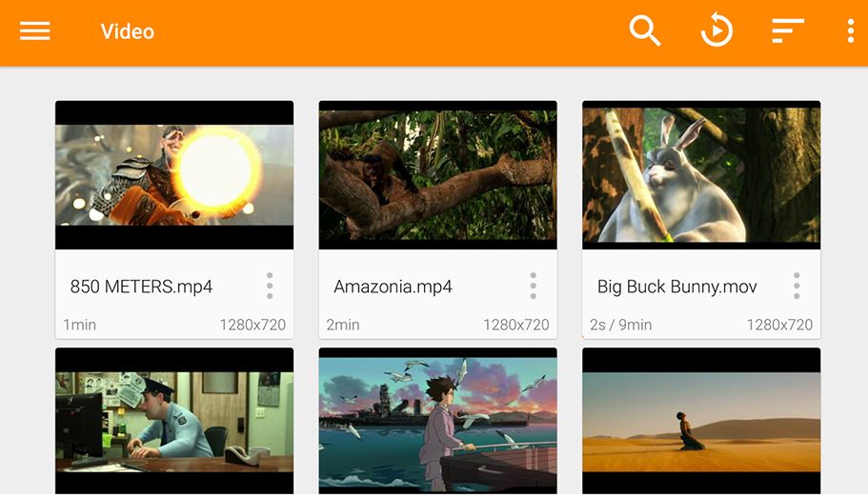Screen dimensions: 868x498
Task: Play the 850 METERS.mp4 thumbnail
Action: tap(174, 175)
